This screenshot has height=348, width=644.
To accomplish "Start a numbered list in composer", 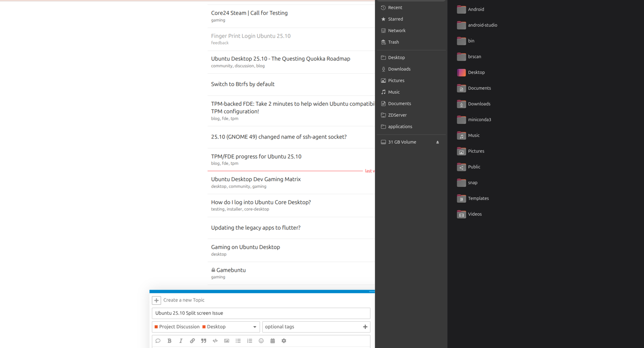I will 250,341.
